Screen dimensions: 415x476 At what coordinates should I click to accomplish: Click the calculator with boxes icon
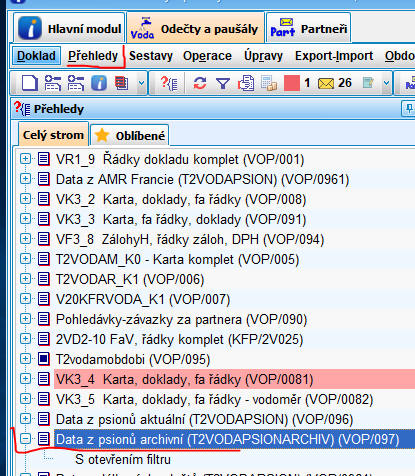[269, 83]
